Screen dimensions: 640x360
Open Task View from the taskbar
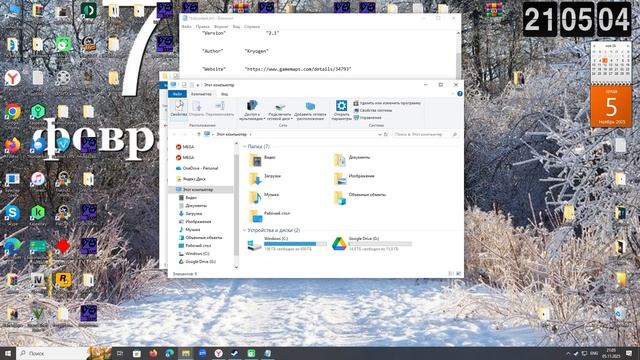click(x=120, y=353)
